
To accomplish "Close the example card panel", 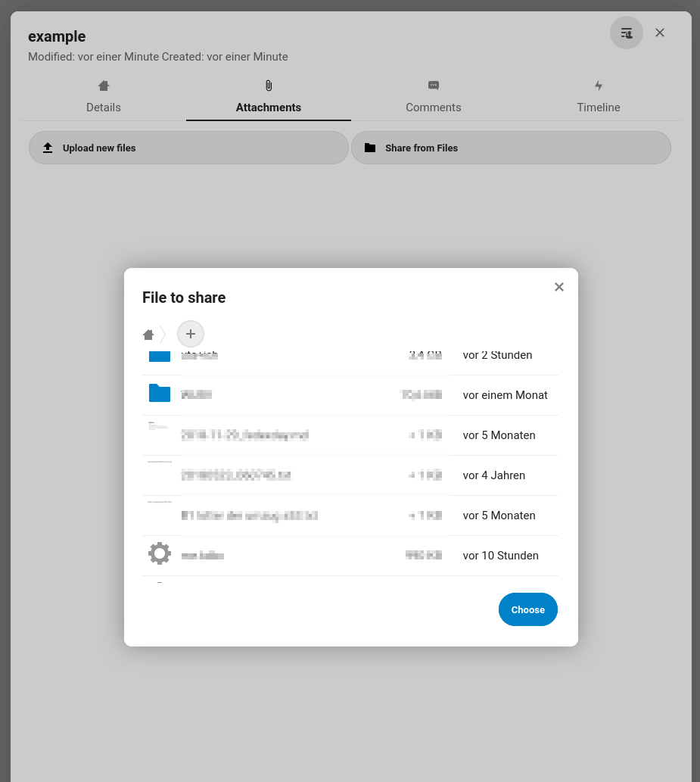I will 660,33.
